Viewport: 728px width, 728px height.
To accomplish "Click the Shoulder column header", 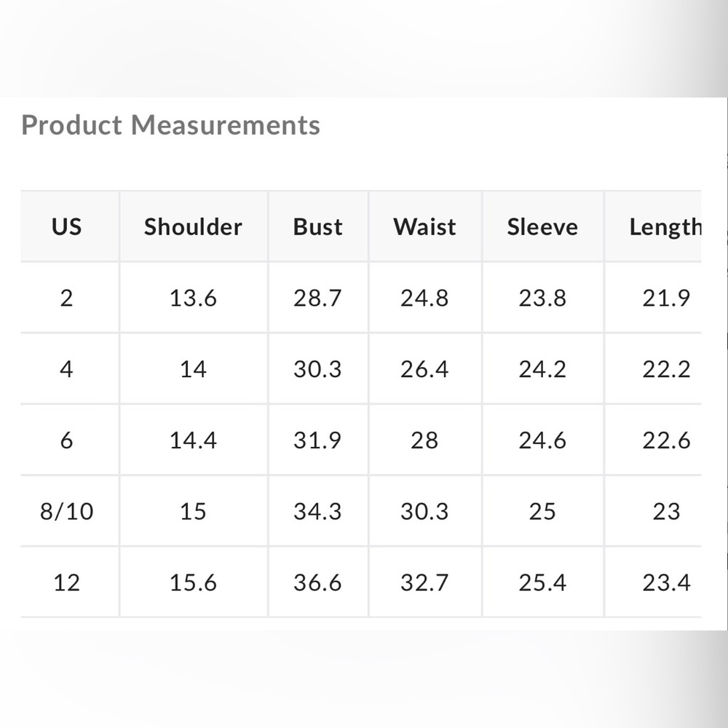I will coord(193,227).
